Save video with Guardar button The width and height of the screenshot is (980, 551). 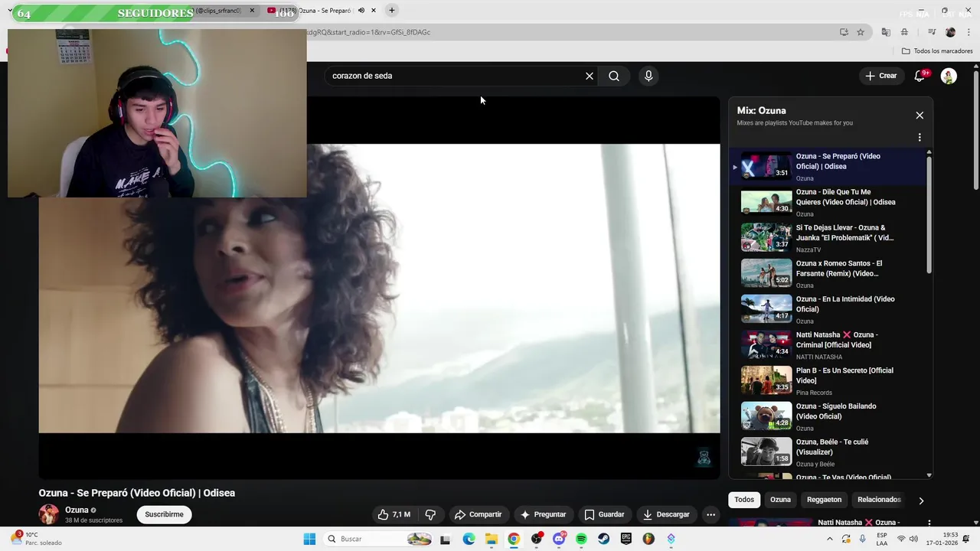pyautogui.click(x=604, y=514)
